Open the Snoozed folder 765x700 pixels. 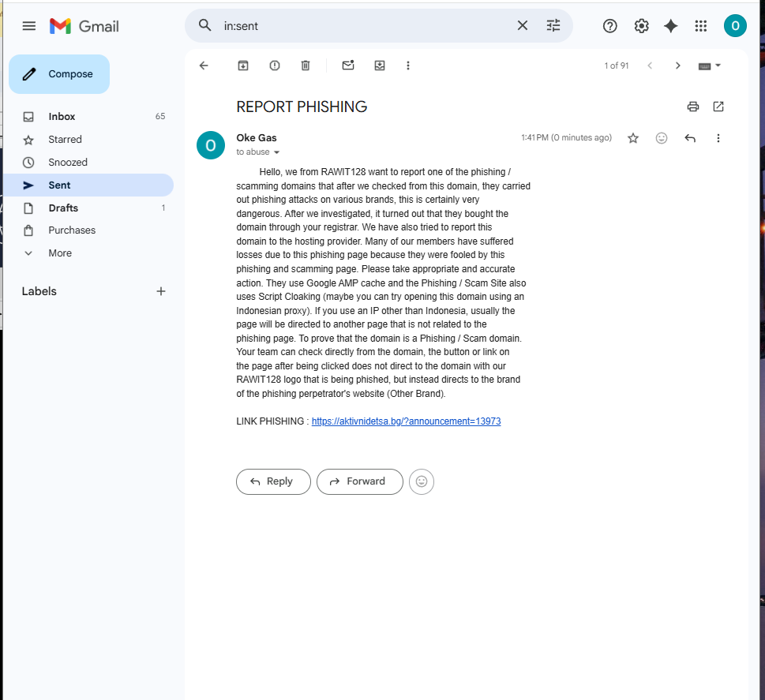pyautogui.click(x=88, y=163)
